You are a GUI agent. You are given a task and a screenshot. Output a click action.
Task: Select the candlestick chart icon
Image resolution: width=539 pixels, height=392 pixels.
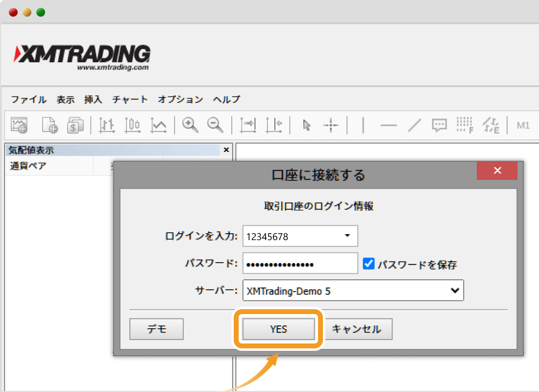133,125
